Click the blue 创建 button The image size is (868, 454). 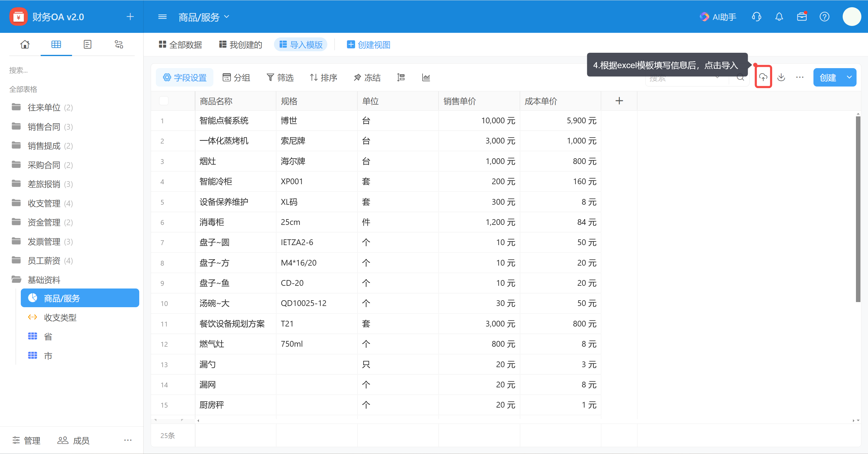coord(828,77)
